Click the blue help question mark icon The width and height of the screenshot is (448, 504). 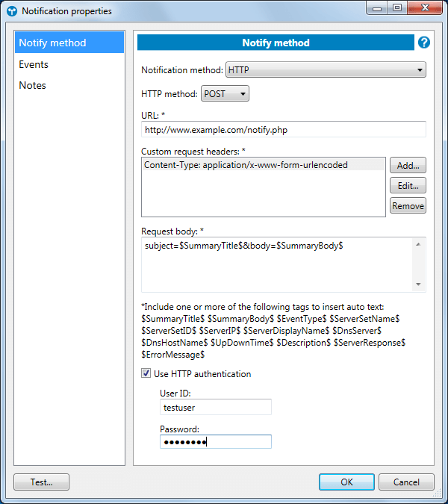[424, 43]
